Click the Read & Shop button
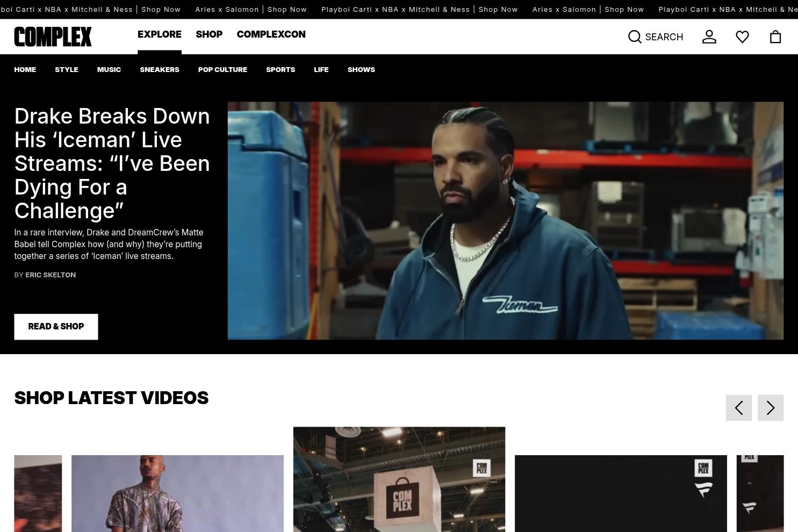Image resolution: width=798 pixels, height=532 pixels. point(56,327)
